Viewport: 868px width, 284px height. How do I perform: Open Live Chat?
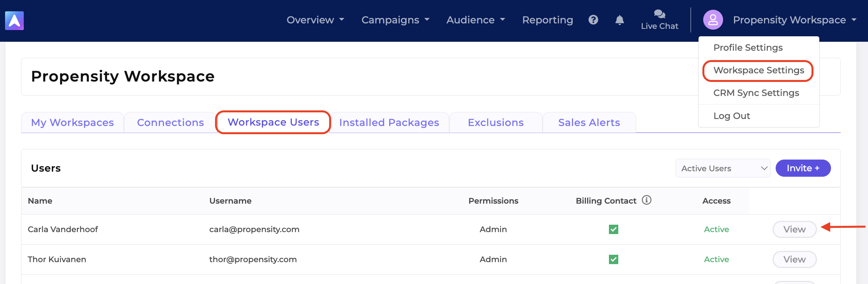click(660, 20)
